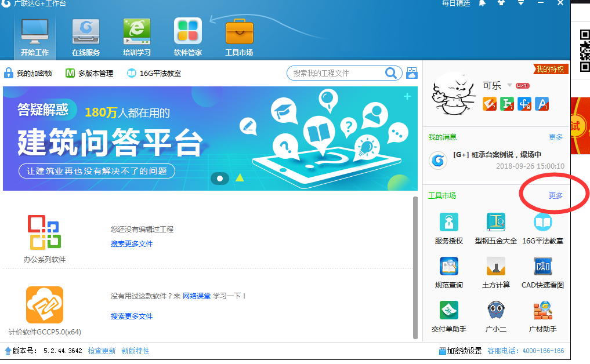Click the blue F privilege badge
Image resolution: width=590 pixels, height=364 pixels.
[x=524, y=104]
